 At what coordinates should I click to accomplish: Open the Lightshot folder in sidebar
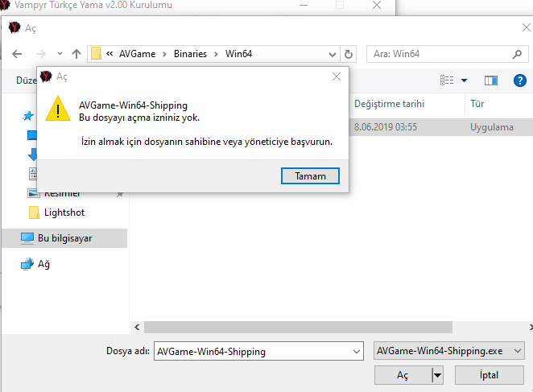(x=64, y=213)
